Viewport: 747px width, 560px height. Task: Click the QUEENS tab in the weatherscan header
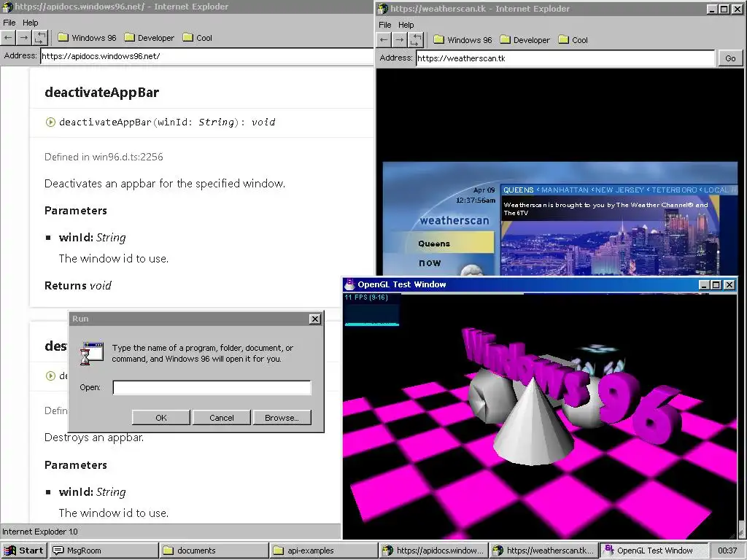tap(519, 190)
